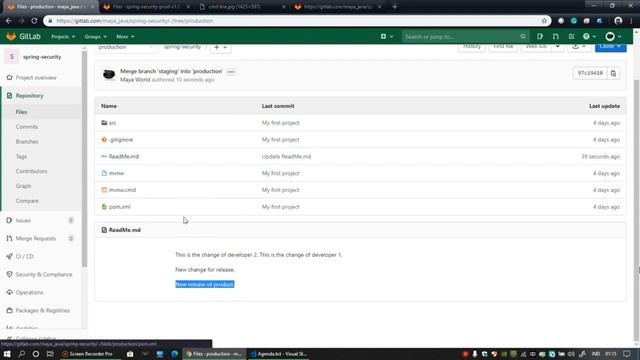Open the src folder
640x360 pixels.
coord(112,123)
